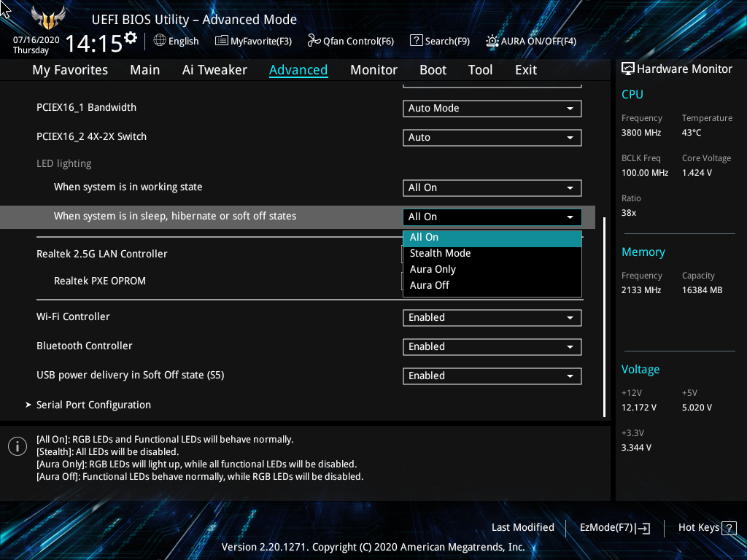Click the English language button
The height and width of the screenshot is (560, 747).
tap(177, 41)
